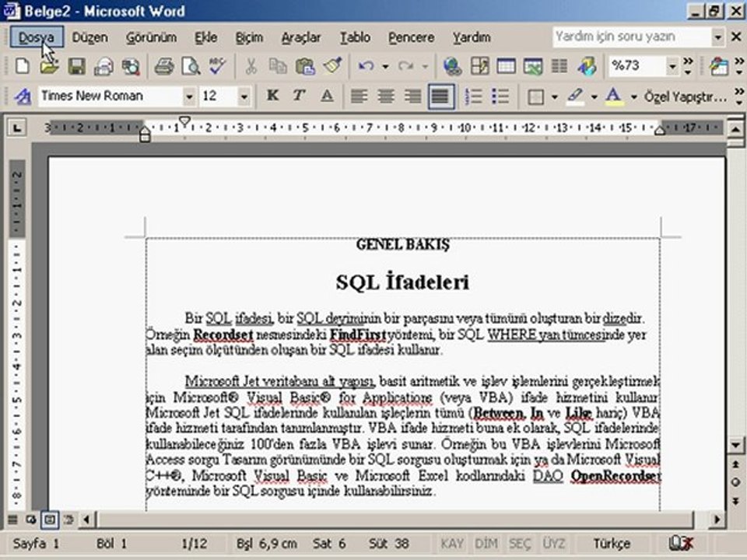Expand highlight color options arrow
The width and height of the screenshot is (747, 560).
594,97
